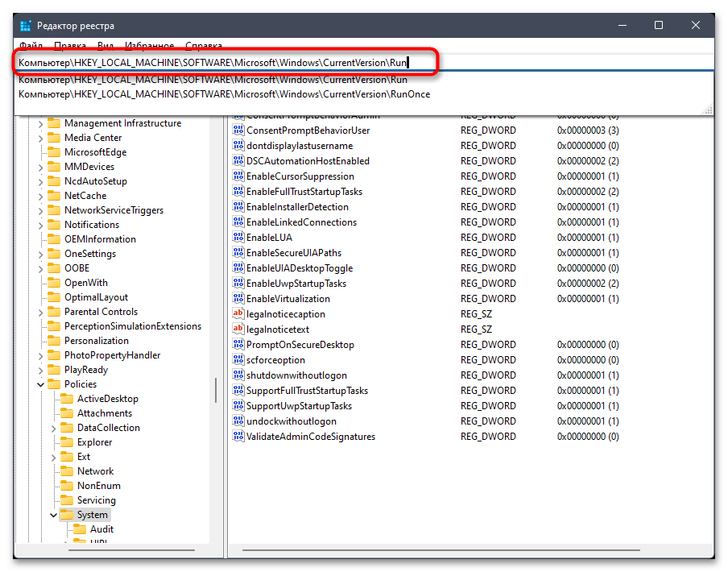Click the Personalization folder icon
The image size is (728, 572).
[x=54, y=341]
